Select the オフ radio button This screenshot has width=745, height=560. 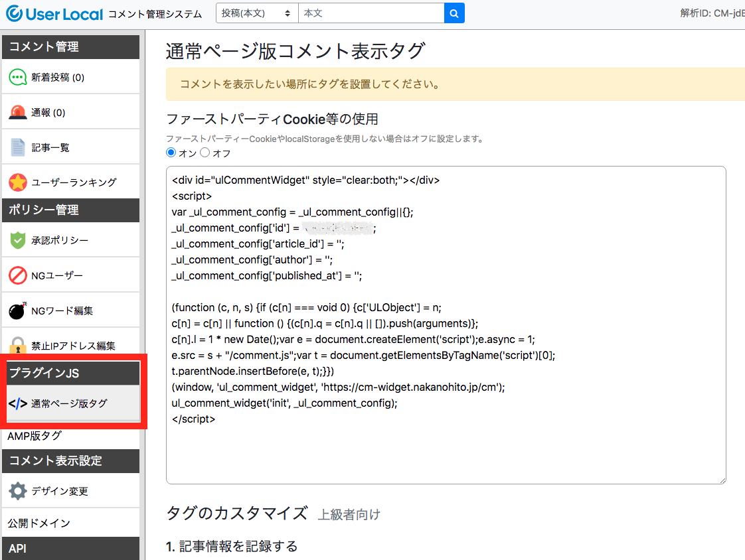click(x=205, y=153)
